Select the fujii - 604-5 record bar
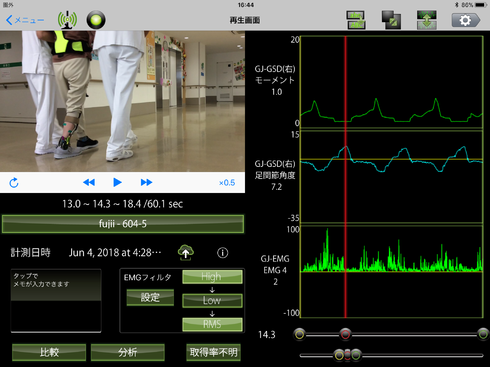The image size is (490, 367). (x=123, y=224)
